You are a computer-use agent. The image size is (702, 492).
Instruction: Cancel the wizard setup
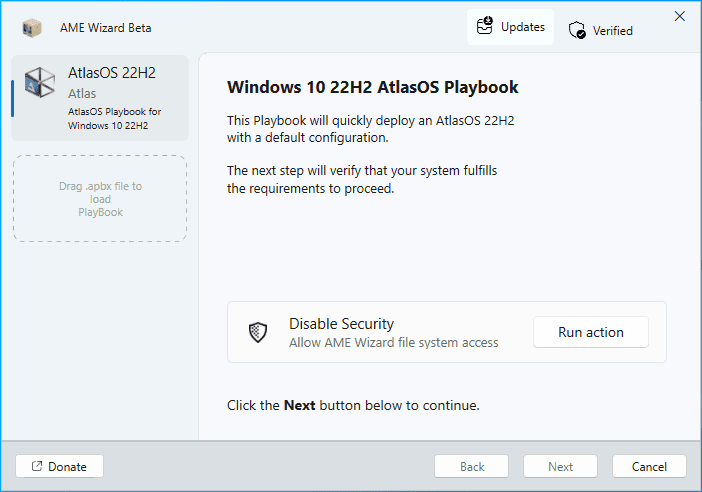point(649,466)
